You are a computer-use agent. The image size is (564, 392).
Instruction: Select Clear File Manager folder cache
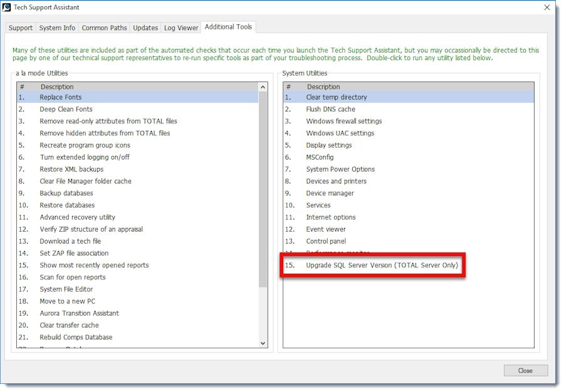click(x=137, y=181)
